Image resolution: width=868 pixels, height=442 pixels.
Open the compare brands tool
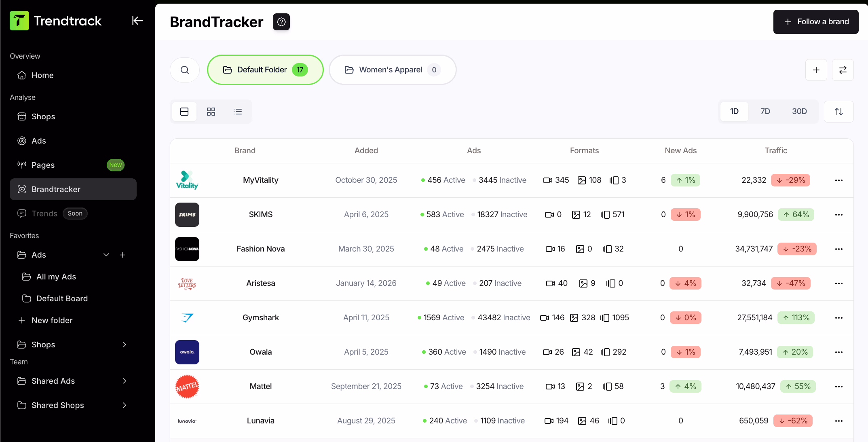pos(843,70)
